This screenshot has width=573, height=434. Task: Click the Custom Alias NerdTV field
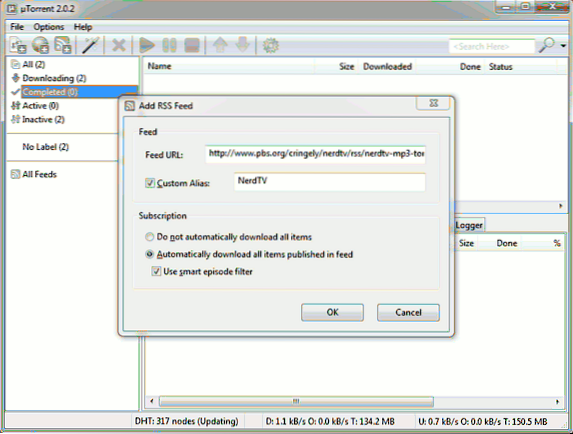329,182
